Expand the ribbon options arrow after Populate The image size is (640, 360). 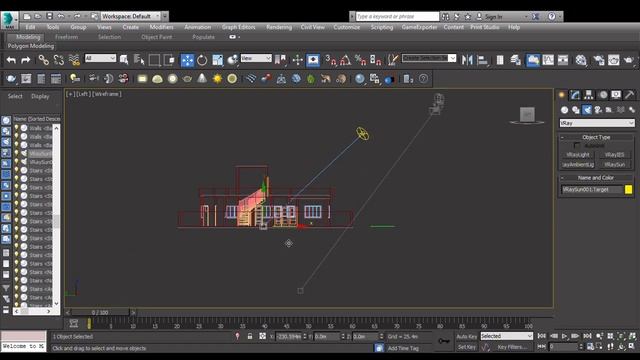[234, 37]
